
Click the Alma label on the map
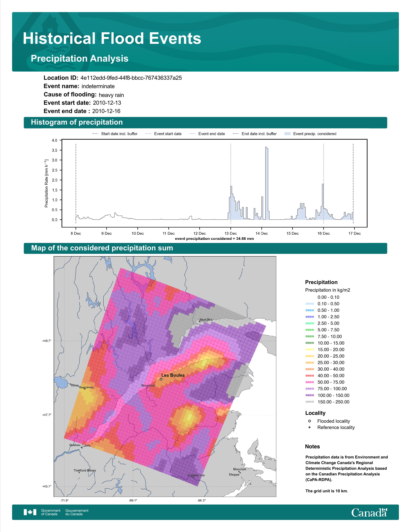(75, 385)
